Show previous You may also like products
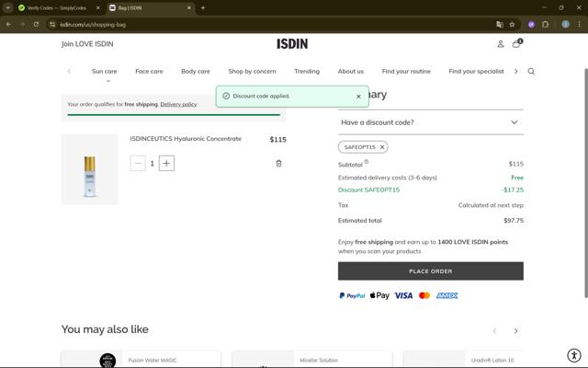The height and width of the screenshot is (368, 588). click(x=494, y=331)
